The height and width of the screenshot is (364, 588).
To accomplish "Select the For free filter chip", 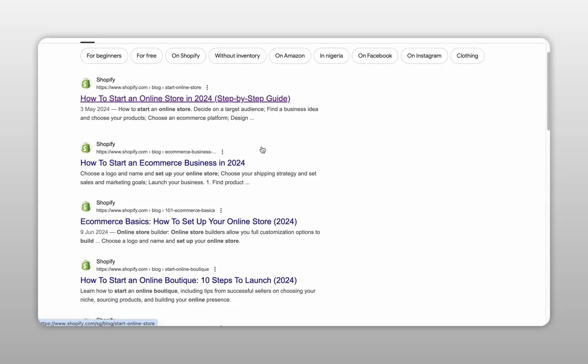I will coord(146,56).
